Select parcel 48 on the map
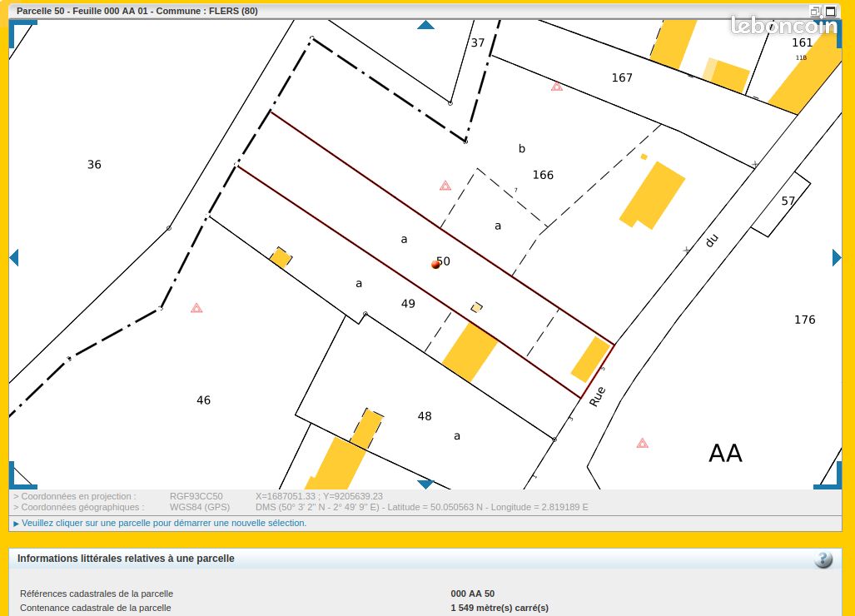855x616 pixels. pos(425,416)
